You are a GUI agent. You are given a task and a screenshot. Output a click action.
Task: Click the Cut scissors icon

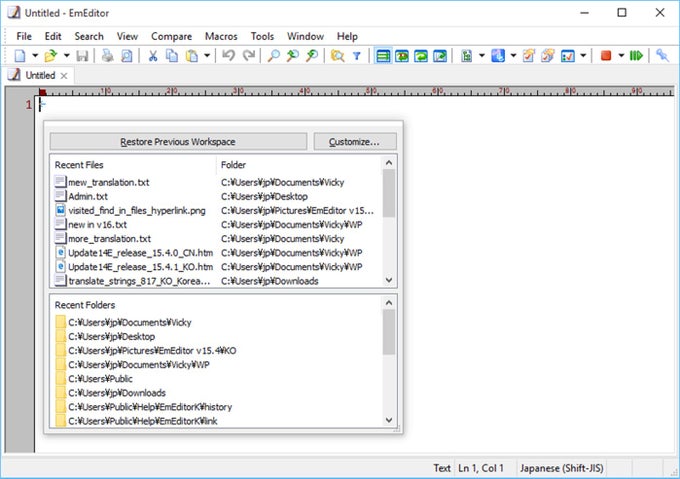pos(153,55)
